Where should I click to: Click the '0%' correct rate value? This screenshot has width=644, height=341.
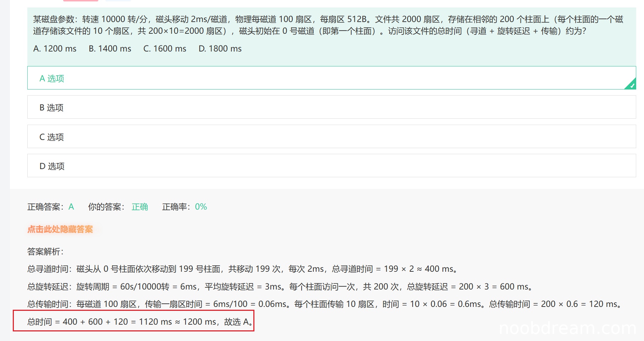coord(201,207)
